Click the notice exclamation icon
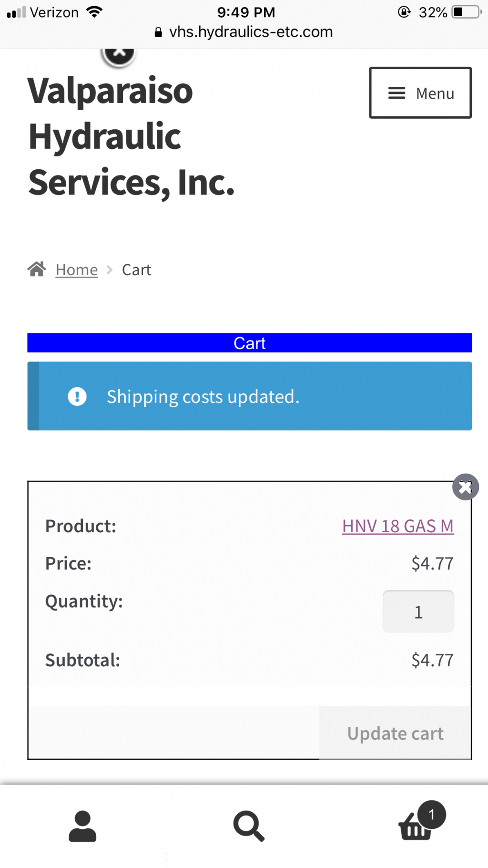Viewport: 488px width, 868px height. click(77, 396)
